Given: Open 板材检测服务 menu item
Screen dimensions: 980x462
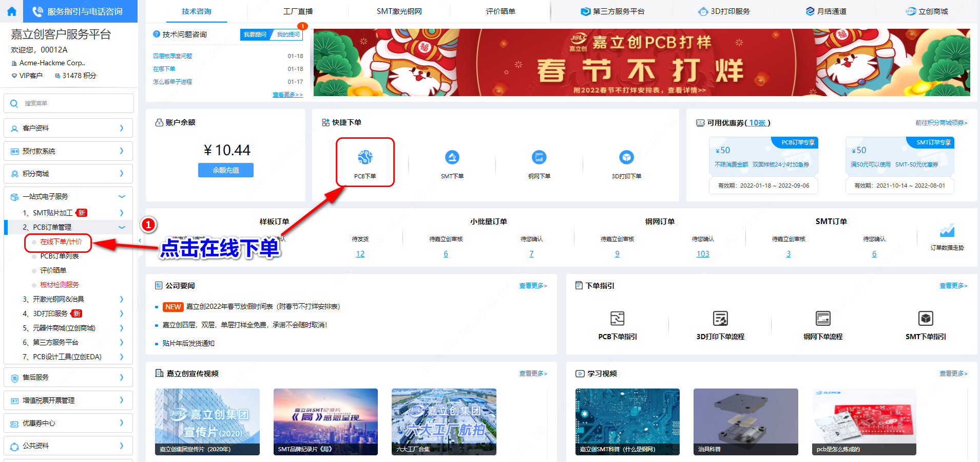Looking at the screenshot, I should click(60, 285).
